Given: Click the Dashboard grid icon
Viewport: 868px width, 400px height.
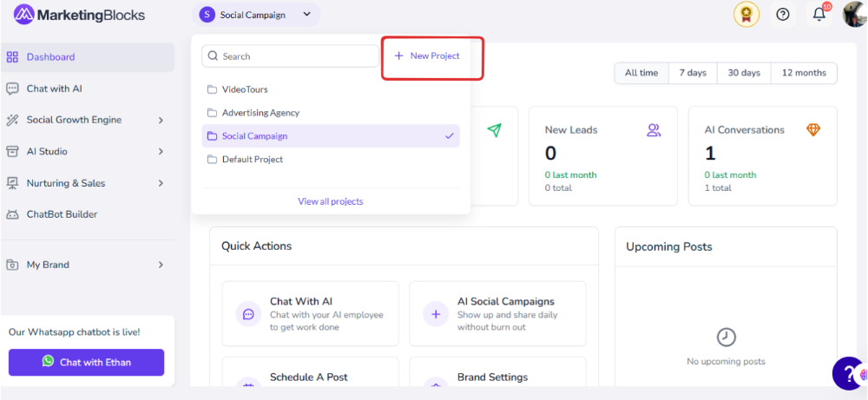Looking at the screenshot, I should click(x=12, y=57).
